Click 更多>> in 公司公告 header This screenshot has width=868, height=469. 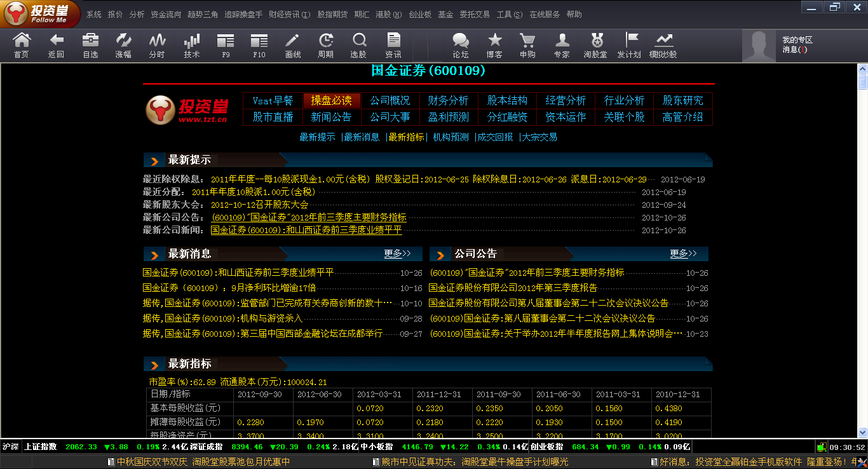click(684, 254)
